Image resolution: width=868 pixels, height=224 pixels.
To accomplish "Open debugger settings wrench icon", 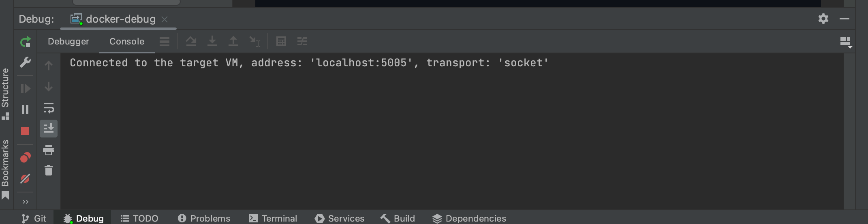I will tap(25, 62).
